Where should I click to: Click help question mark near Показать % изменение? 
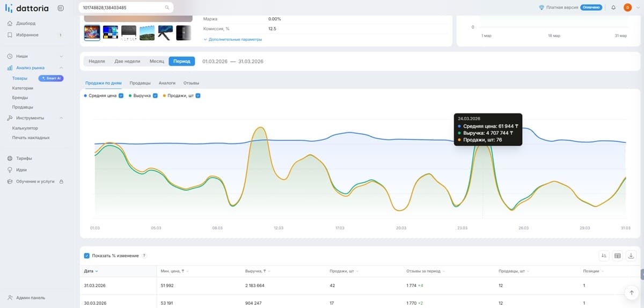click(144, 256)
